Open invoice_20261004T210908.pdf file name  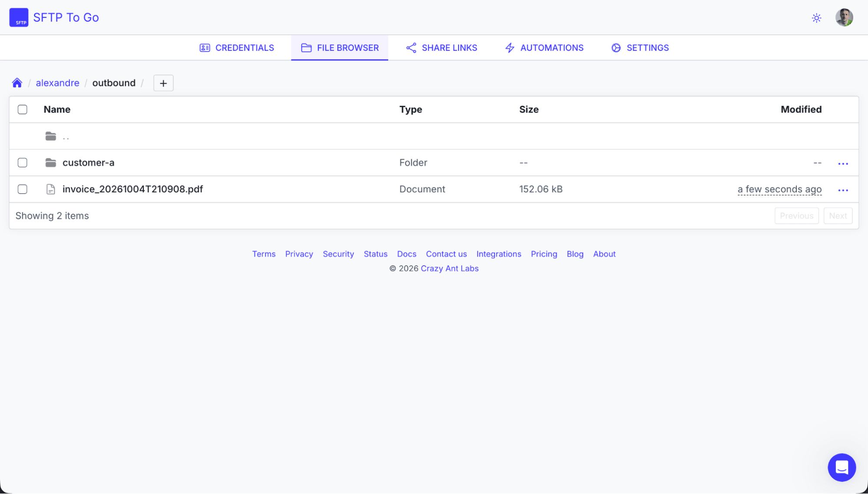coord(133,189)
